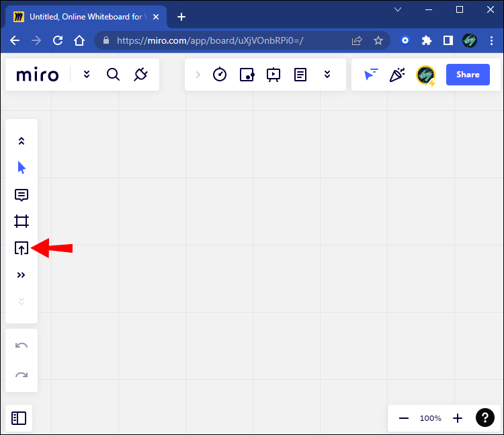Screen dimensions: 504x435
Task: Click the miro logo
Action: pyautogui.click(x=38, y=75)
